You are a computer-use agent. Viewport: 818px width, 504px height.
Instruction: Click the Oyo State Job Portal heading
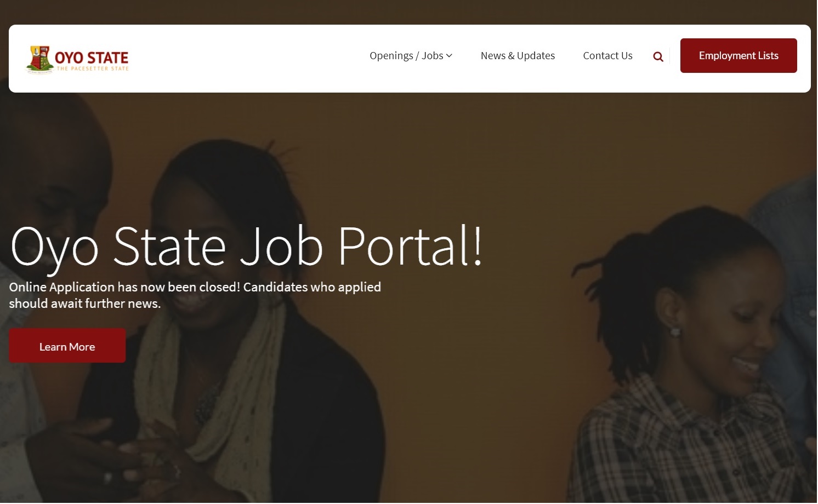tap(246, 247)
